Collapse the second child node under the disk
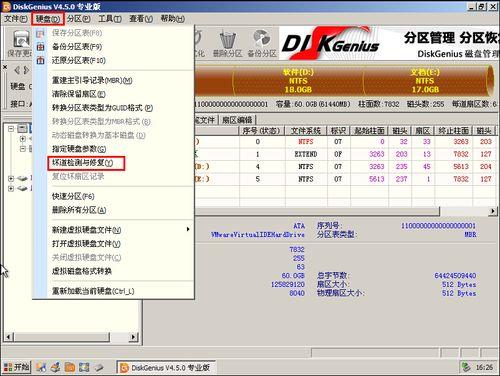Viewport: 500px width, 376px height. tap(22, 148)
